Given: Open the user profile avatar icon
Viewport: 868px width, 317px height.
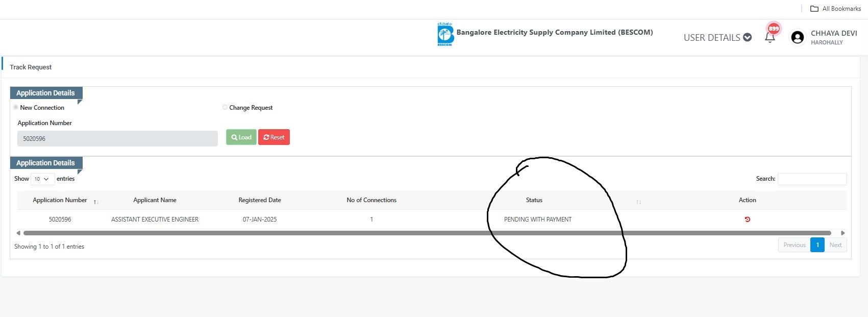Looking at the screenshot, I should [x=797, y=37].
